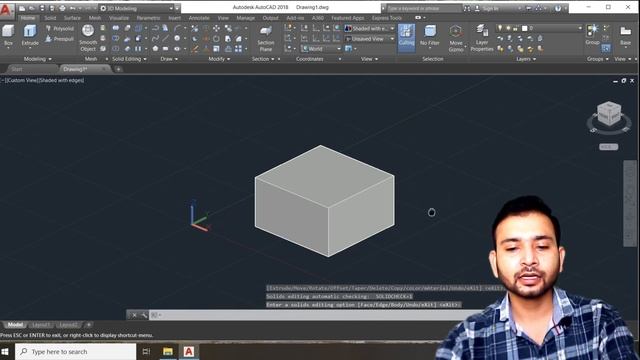This screenshot has height=360, width=640.
Task: Open the World UCS dropdown
Action: [321, 49]
